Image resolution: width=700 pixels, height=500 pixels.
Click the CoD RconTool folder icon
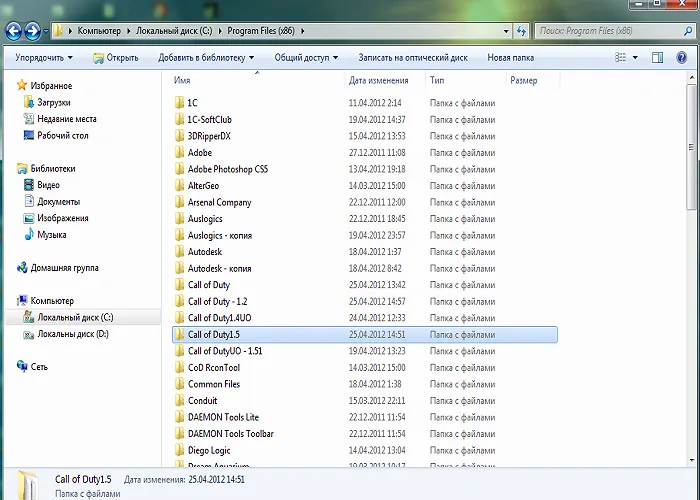[179, 367]
